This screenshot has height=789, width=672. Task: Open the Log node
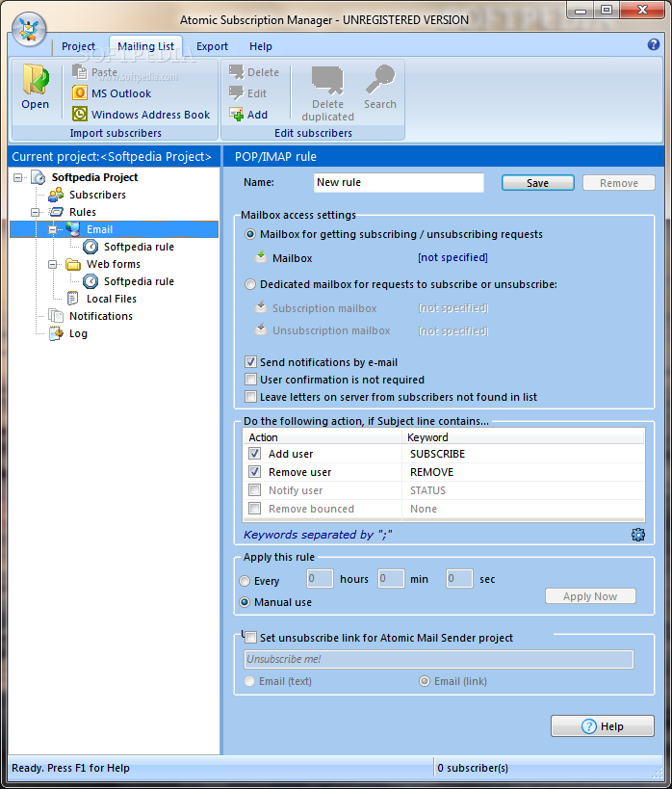(78, 333)
